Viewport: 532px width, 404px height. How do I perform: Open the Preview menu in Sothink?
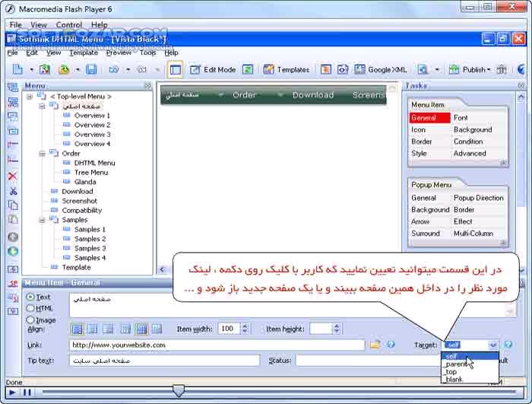(119, 52)
